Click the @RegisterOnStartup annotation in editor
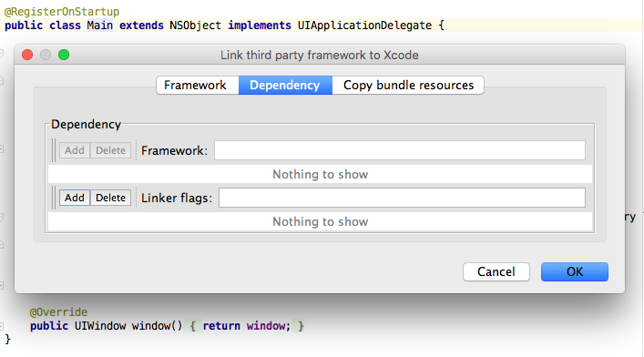Screen dimensions: 644x357 [x=62, y=12]
